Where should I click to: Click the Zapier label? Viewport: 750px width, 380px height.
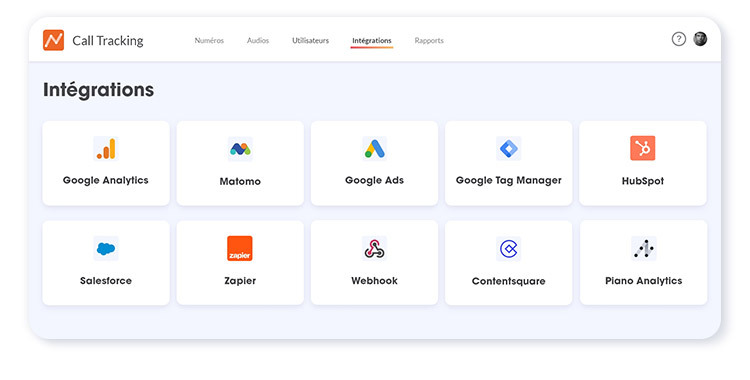tap(240, 281)
